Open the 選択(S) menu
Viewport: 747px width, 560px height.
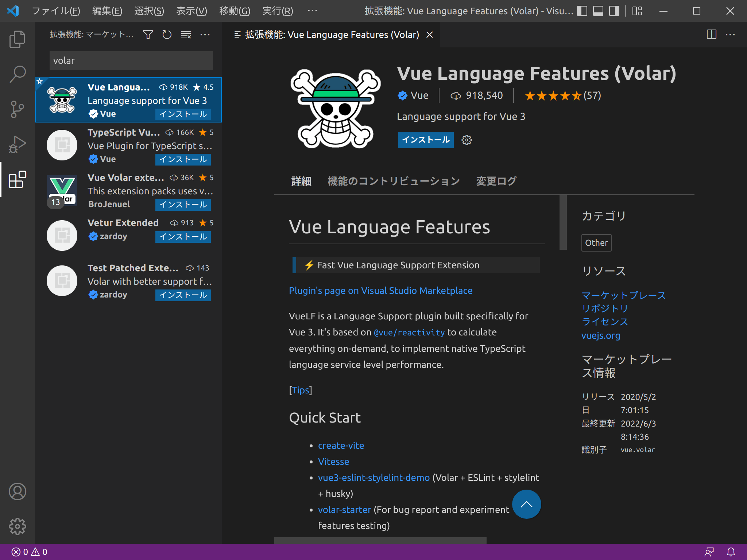click(149, 11)
